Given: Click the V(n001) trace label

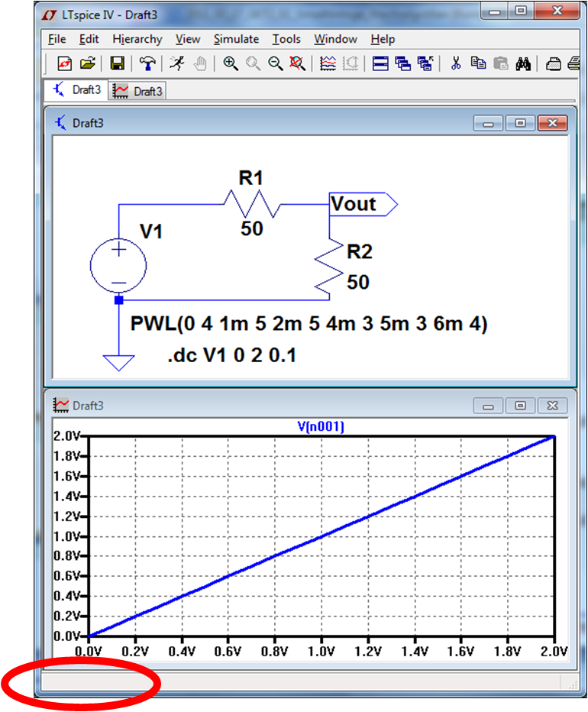Looking at the screenshot, I should point(321,427).
